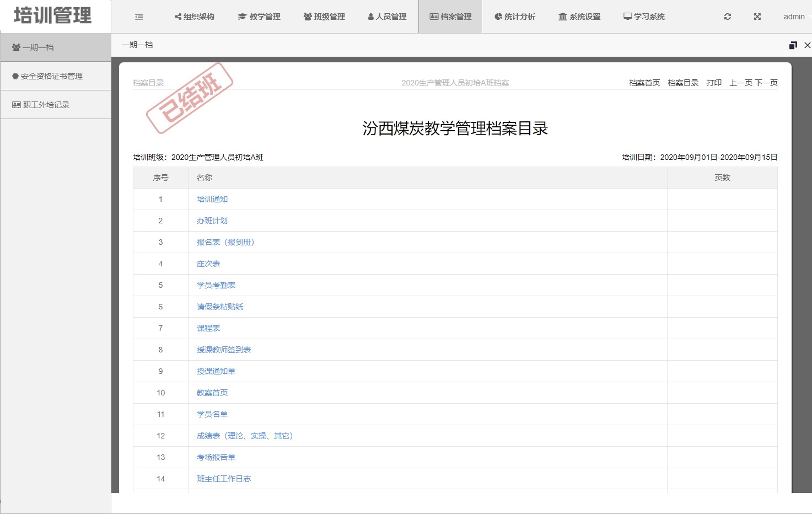Open 学习系统 in the navigation bar
812x514 pixels.
pos(644,17)
